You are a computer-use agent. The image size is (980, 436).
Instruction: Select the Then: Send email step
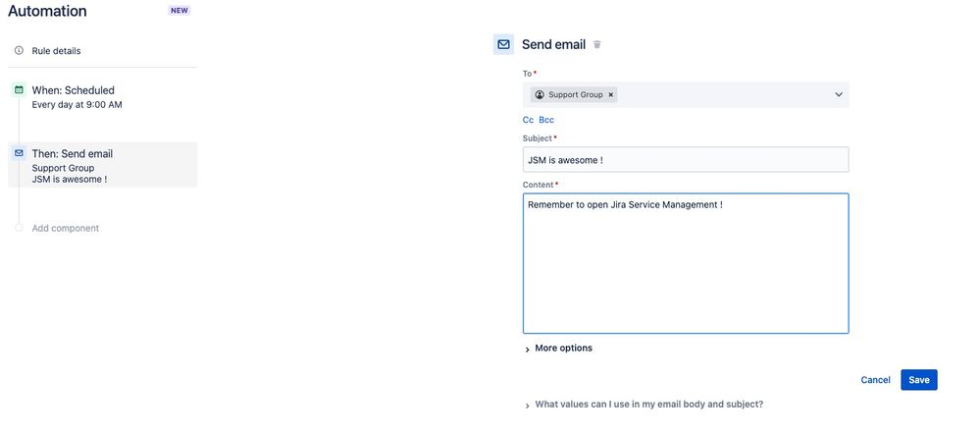tap(102, 165)
